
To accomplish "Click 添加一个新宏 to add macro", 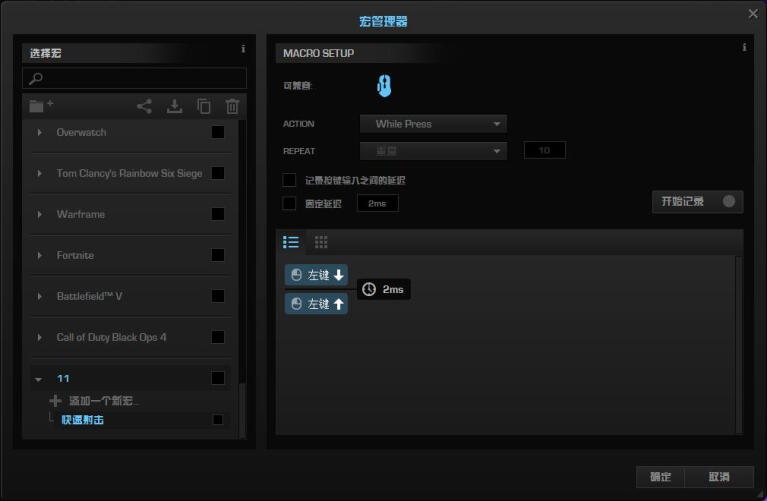I will click(96, 401).
